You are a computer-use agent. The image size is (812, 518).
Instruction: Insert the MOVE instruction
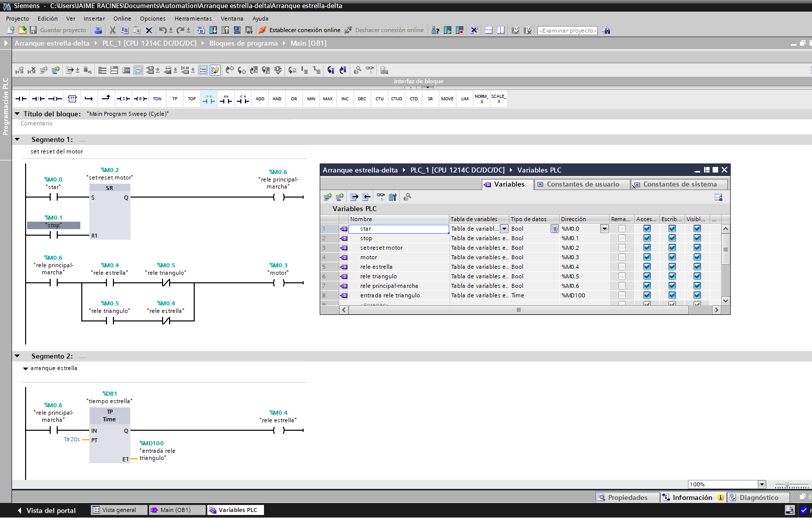447,99
